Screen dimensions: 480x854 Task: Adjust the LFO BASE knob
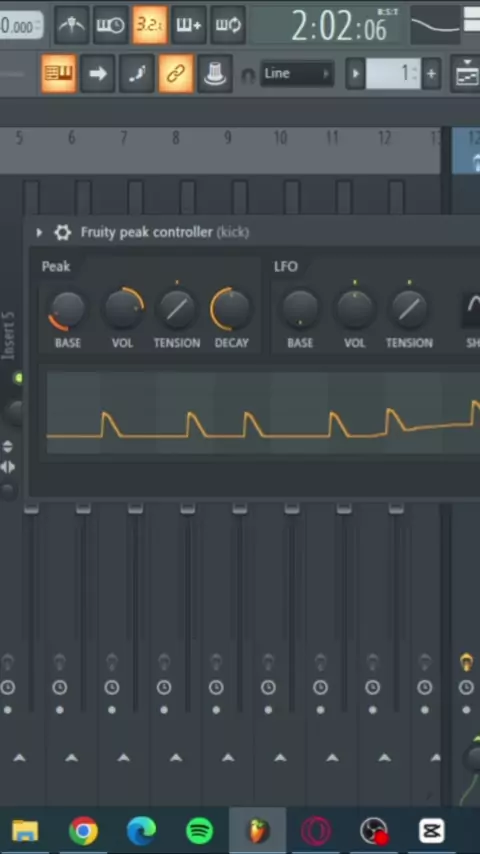[300, 309]
